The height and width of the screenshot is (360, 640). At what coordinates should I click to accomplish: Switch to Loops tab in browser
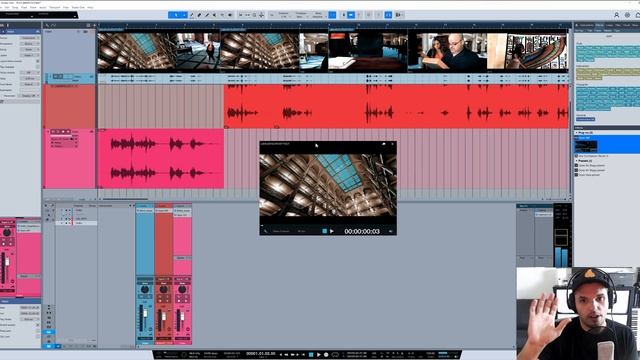pyautogui.click(x=609, y=25)
